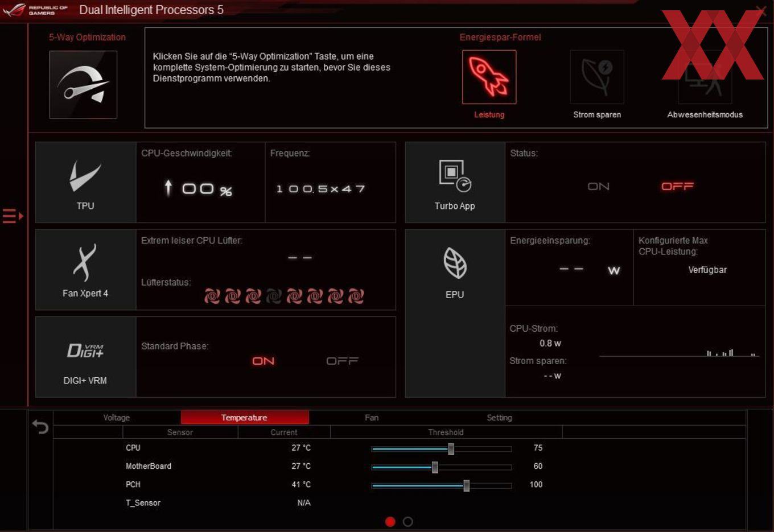The height and width of the screenshot is (532, 774).
Task: Click the T_Sensor row label
Action: tap(143, 503)
